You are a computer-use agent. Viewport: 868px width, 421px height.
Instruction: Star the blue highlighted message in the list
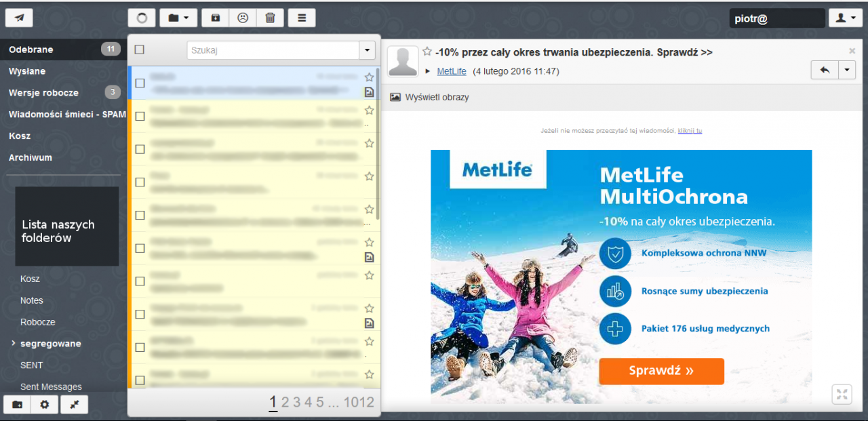(x=370, y=77)
